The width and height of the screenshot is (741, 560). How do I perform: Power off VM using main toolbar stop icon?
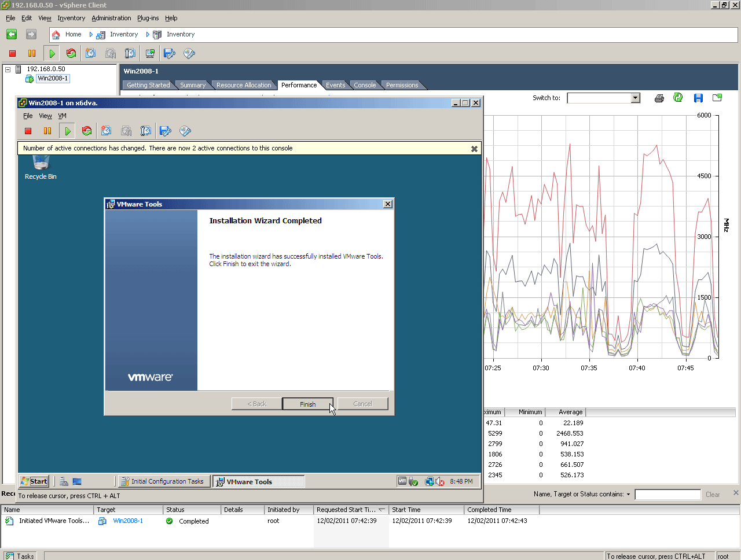tap(12, 53)
